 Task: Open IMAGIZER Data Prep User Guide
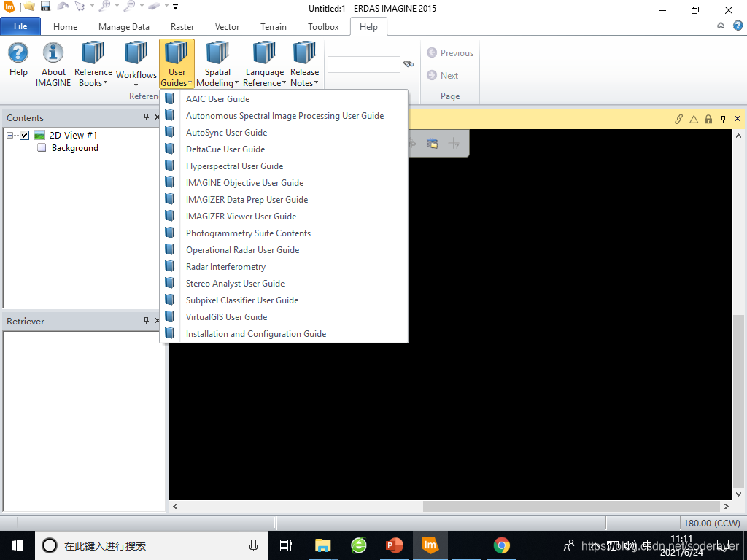[x=284, y=200]
